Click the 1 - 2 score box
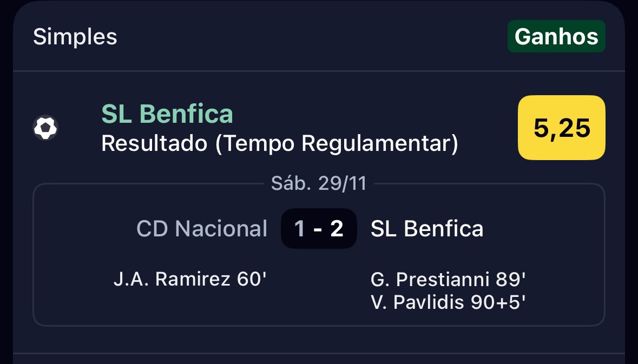Viewport: 638px width, 364px height. click(x=319, y=229)
